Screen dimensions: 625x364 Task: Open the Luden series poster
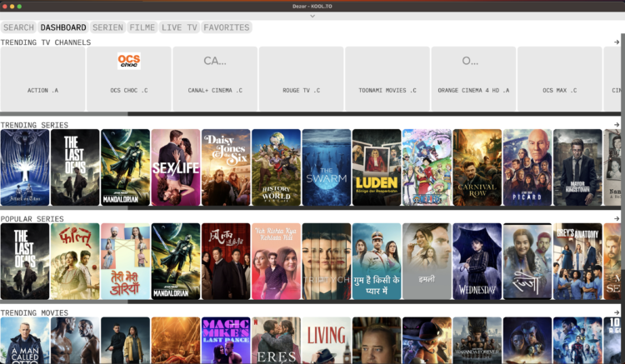tap(377, 167)
